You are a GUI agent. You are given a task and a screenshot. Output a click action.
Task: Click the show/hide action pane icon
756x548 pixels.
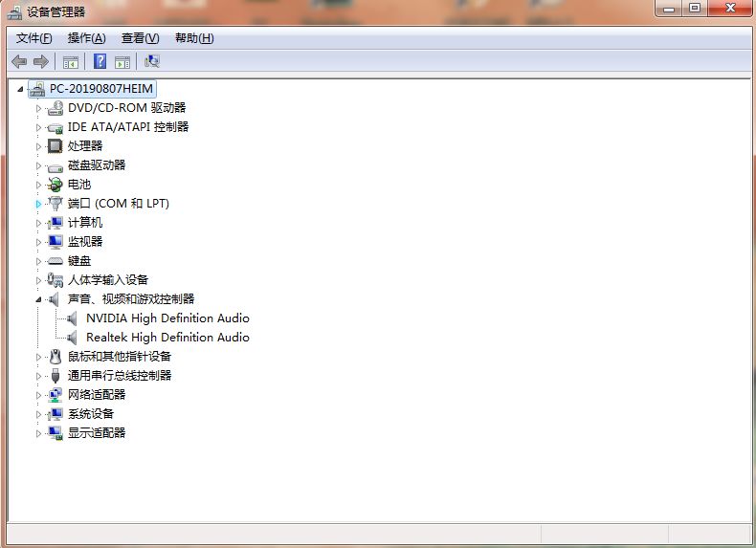tap(122, 62)
